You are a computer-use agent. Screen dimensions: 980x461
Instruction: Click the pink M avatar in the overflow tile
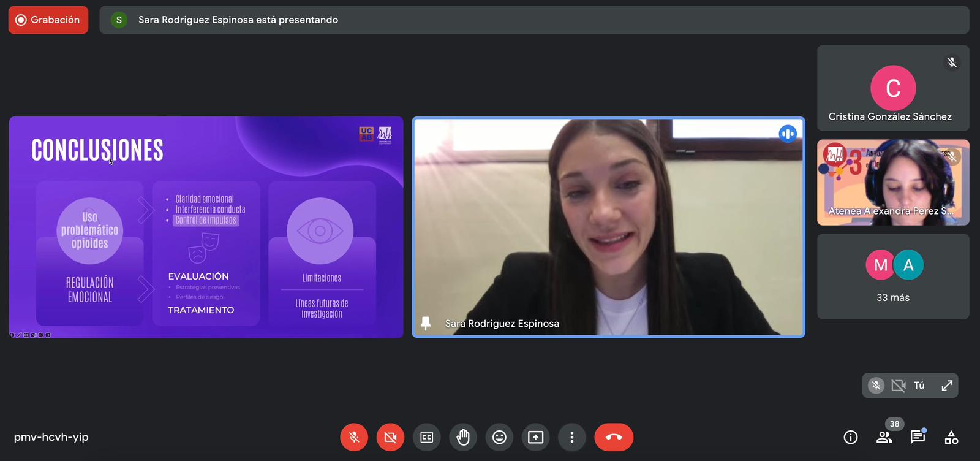(x=881, y=265)
